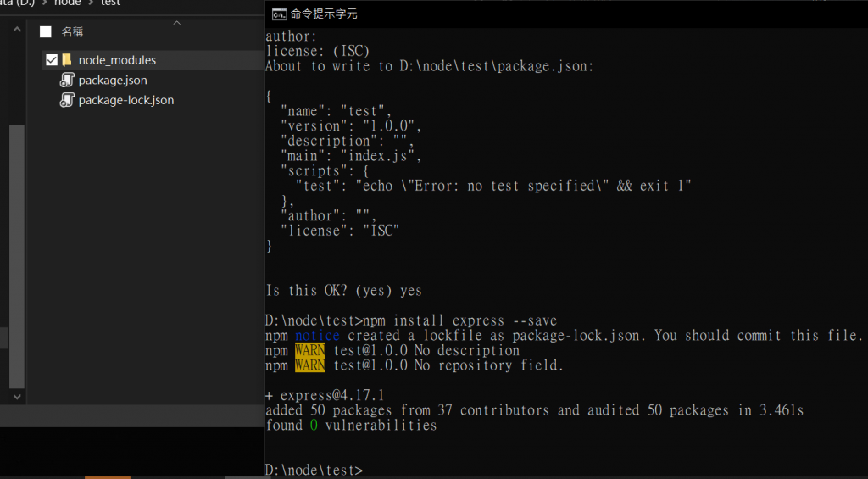Viewport: 868px width, 479px height.
Task: Click the 命令提示字元 window title text
Action: (x=324, y=14)
